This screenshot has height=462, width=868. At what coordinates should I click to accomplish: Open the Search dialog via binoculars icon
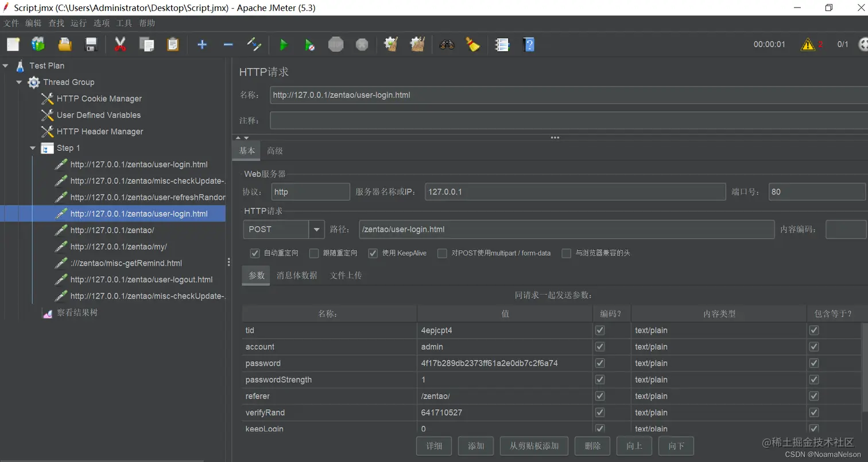coord(447,44)
